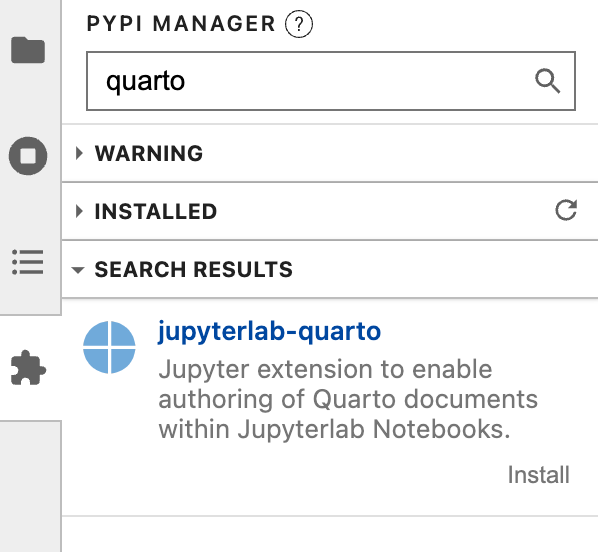This screenshot has width=598, height=552.
Task: Show the table of contents panel
Action: [28, 262]
